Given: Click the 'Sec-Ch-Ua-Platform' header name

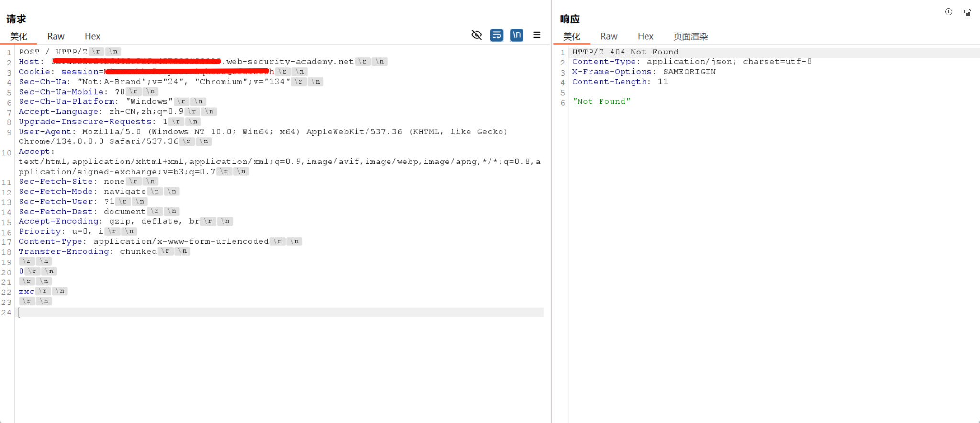Looking at the screenshot, I should pyautogui.click(x=67, y=101).
